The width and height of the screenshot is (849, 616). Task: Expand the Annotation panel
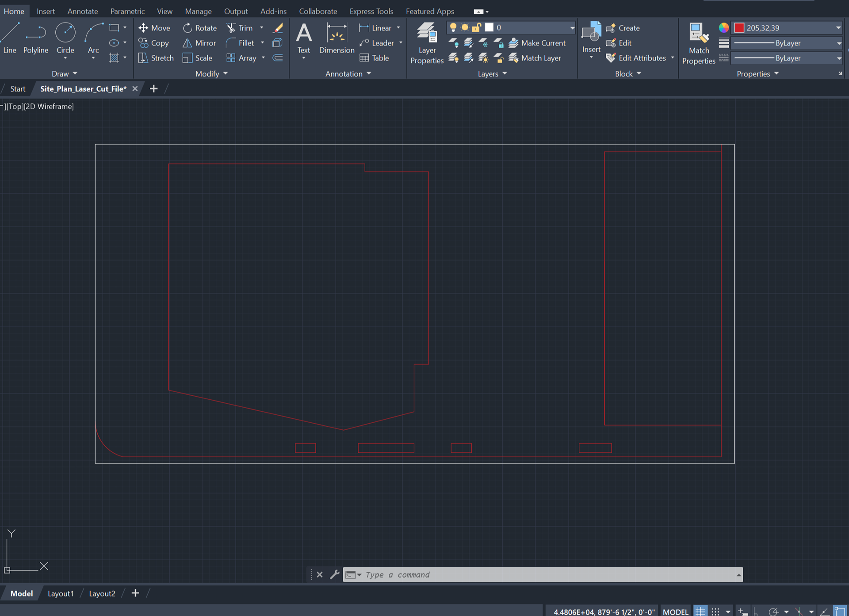(348, 74)
